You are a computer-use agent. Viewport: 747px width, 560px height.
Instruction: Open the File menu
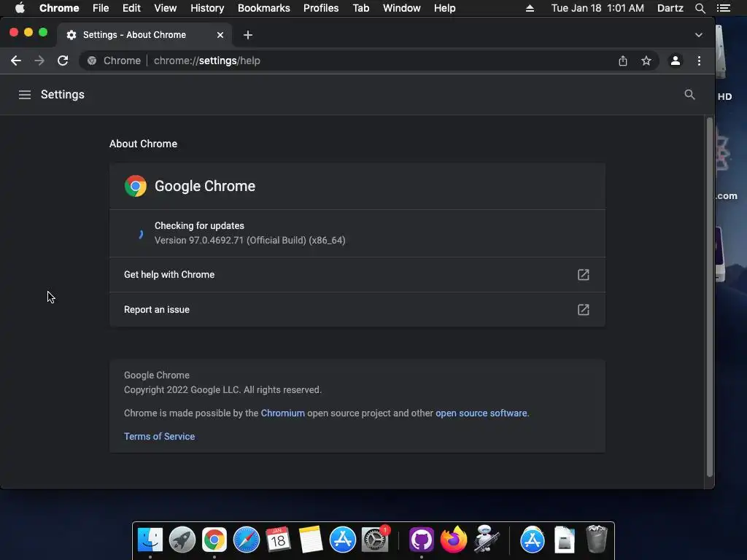pyautogui.click(x=101, y=8)
